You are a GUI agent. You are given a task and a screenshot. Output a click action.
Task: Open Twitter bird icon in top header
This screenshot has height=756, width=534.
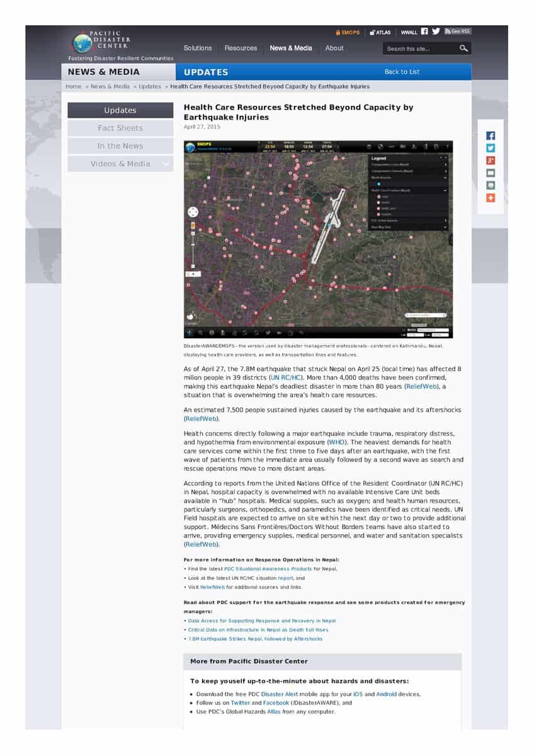tap(436, 31)
